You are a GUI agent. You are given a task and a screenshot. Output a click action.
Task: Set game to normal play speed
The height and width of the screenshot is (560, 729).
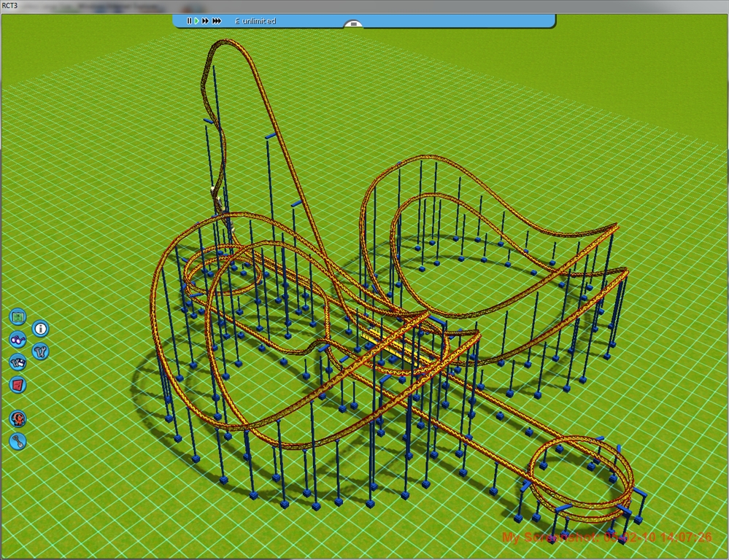[x=197, y=21]
